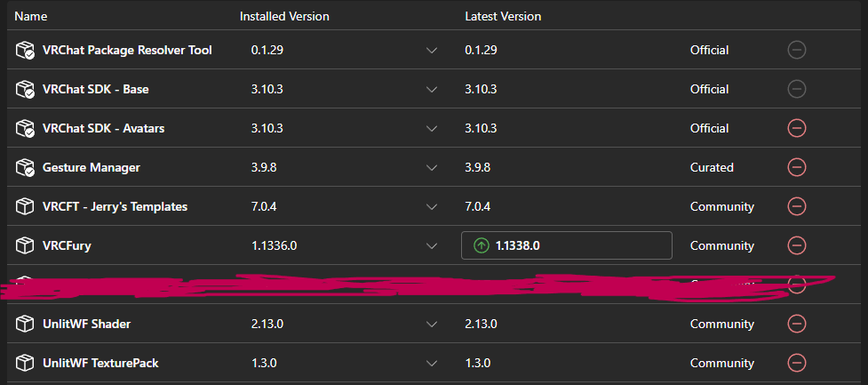Viewport: 868px width, 385px height.
Task: Open UnlitWF Shader version dropdown
Action: tap(432, 324)
